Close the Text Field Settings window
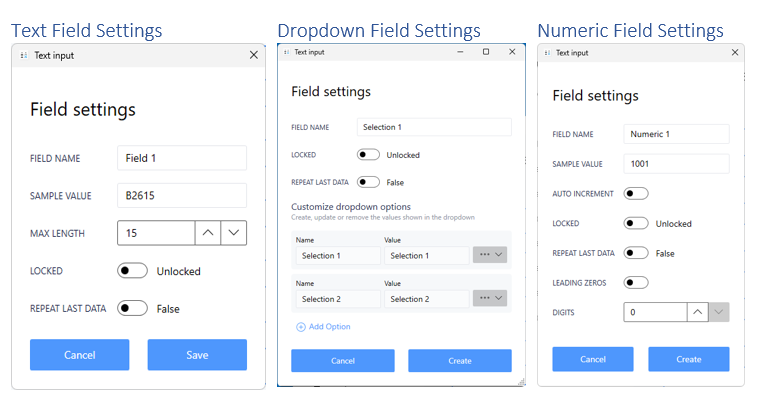758x405 pixels. (253, 56)
